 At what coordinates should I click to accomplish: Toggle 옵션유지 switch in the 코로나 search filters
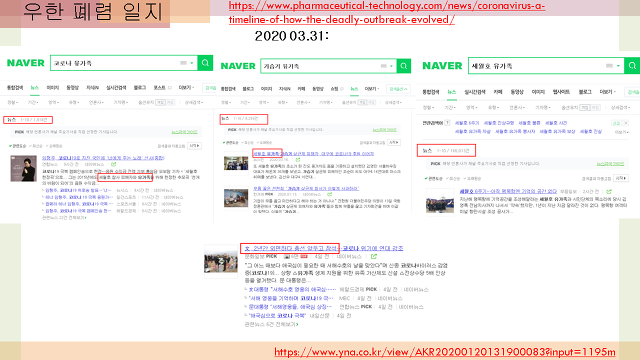click(165, 102)
